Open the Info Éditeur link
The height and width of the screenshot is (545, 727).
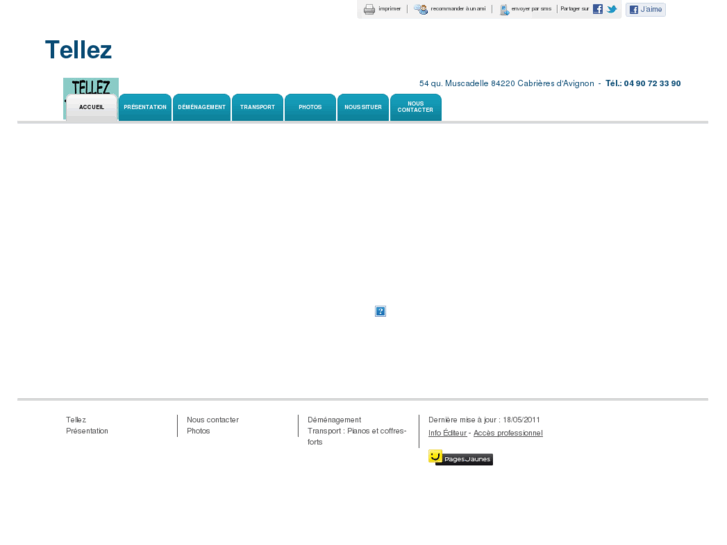(x=447, y=433)
